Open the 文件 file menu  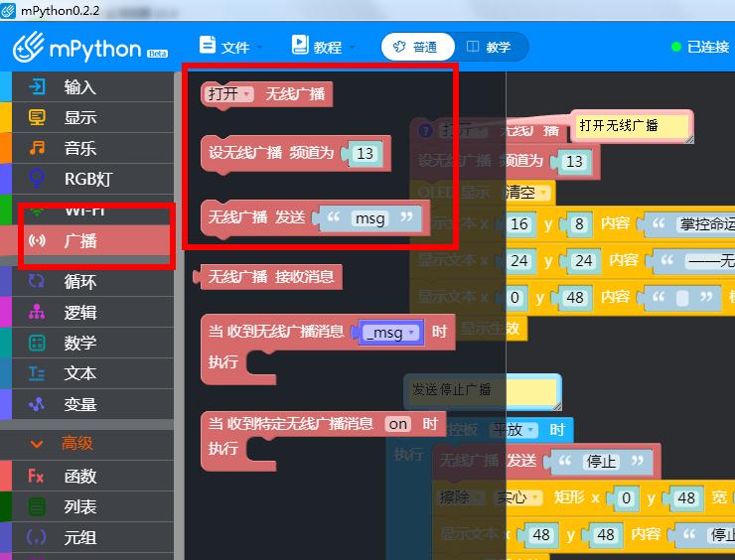pos(230,47)
